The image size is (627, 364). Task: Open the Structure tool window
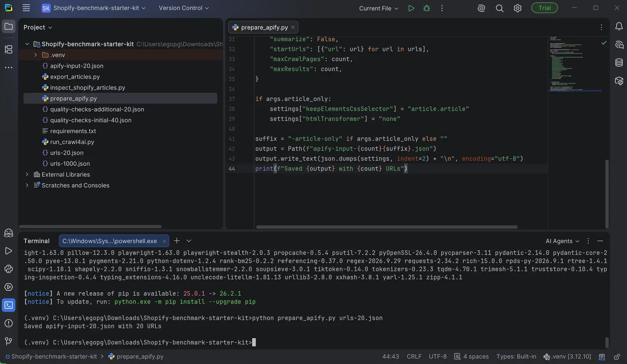[x=9, y=49]
